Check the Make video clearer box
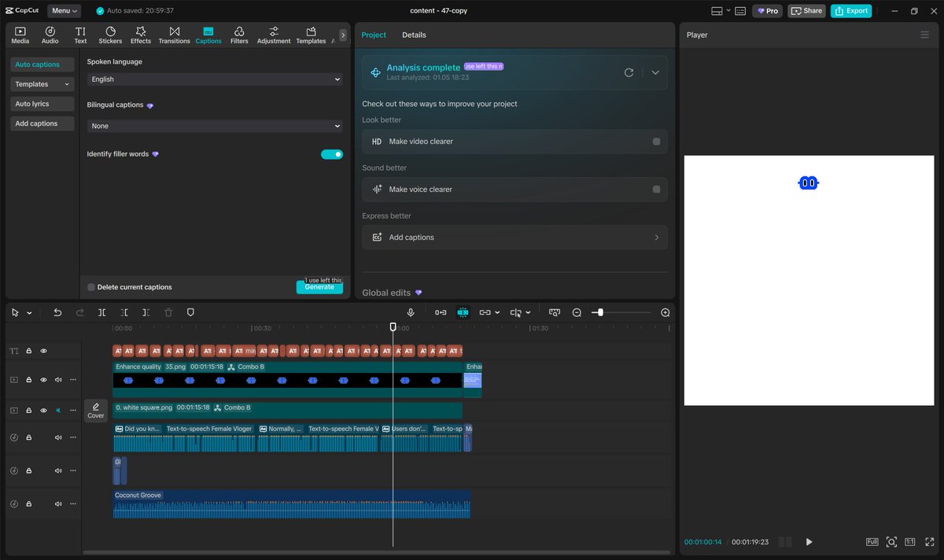 [x=656, y=142]
